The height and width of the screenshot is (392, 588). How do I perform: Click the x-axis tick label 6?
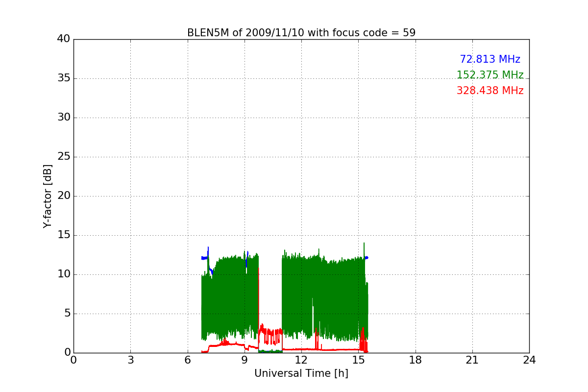tap(187, 360)
